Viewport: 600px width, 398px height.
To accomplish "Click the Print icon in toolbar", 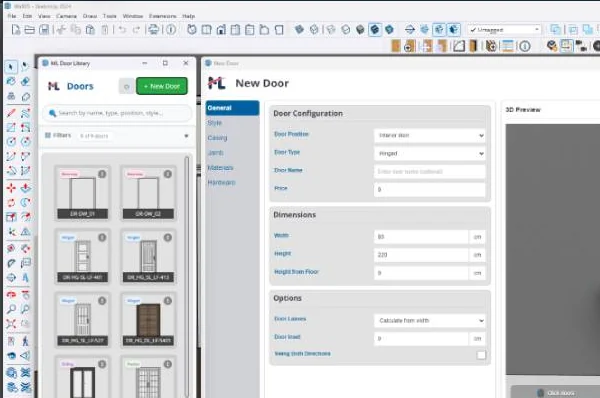I will (x=154, y=29).
